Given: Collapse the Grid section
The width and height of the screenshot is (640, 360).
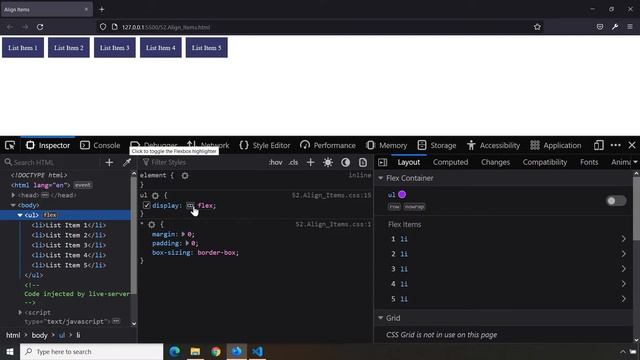Looking at the screenshot, I should (380, 318).
